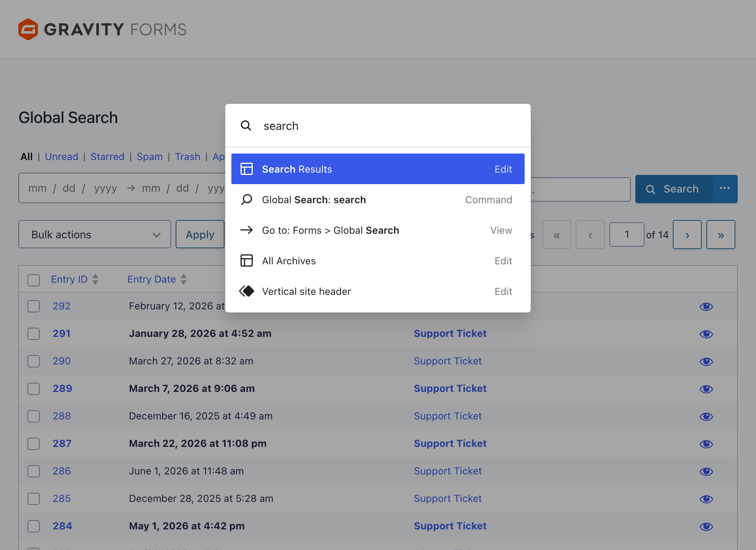Screen dimensions: 756x550
Task: Filter entries by Spam
Action: pos(150,157)
